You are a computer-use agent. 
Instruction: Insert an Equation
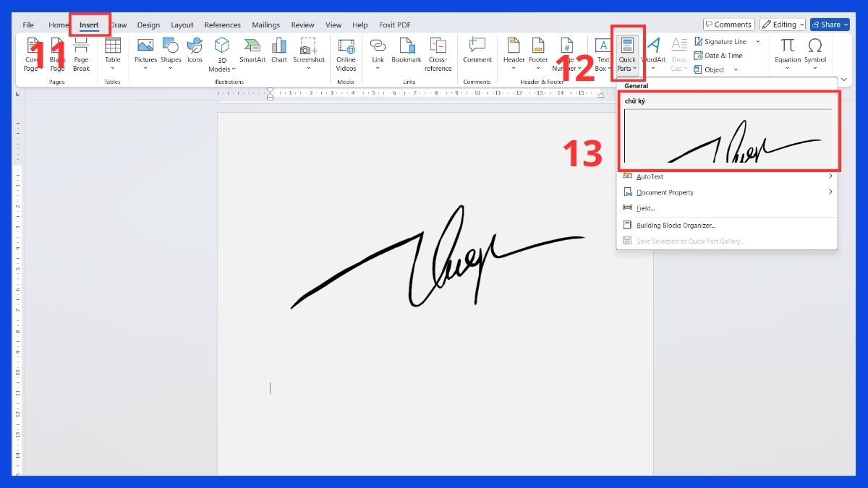tap(788, 54)
